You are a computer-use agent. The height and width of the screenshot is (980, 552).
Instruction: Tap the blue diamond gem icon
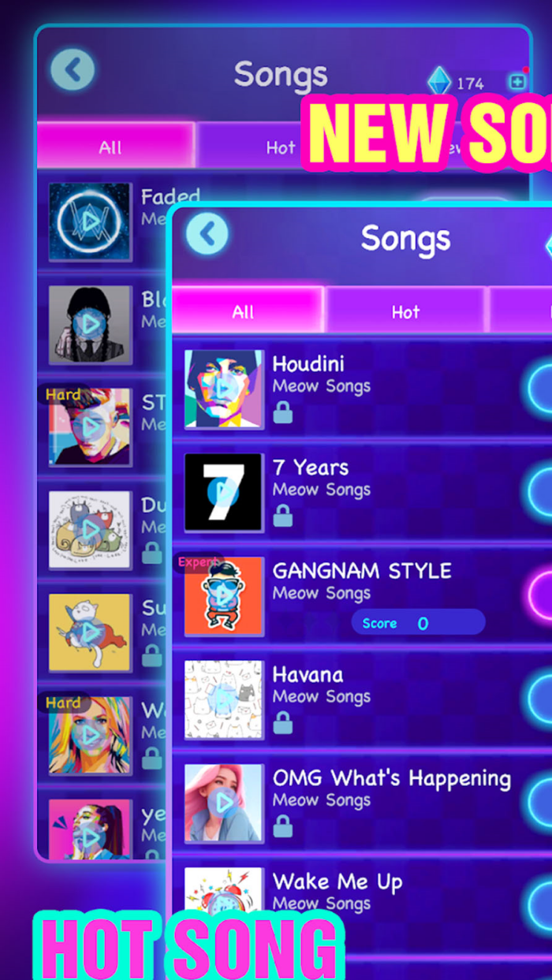click(439, 82)
